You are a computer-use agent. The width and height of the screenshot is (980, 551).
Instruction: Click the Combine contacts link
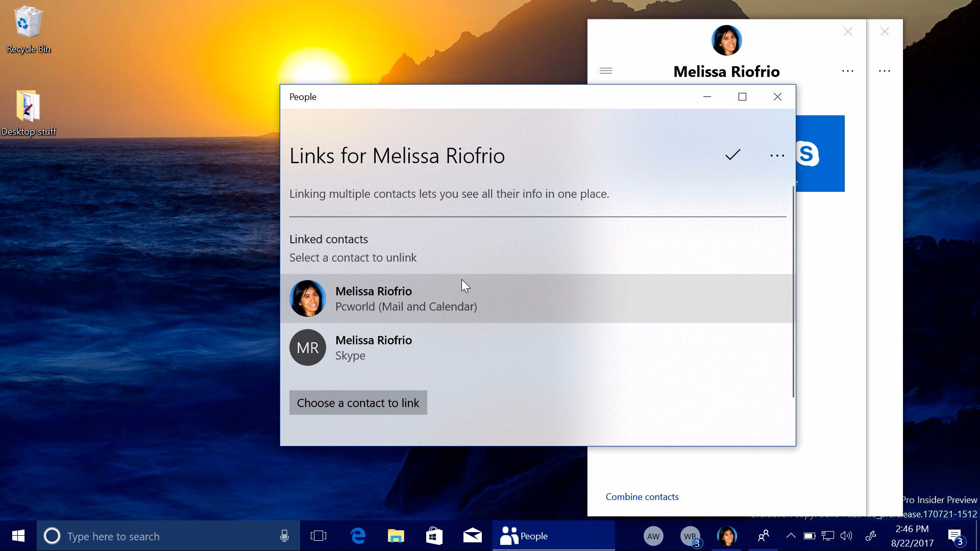tap(642, 496)
